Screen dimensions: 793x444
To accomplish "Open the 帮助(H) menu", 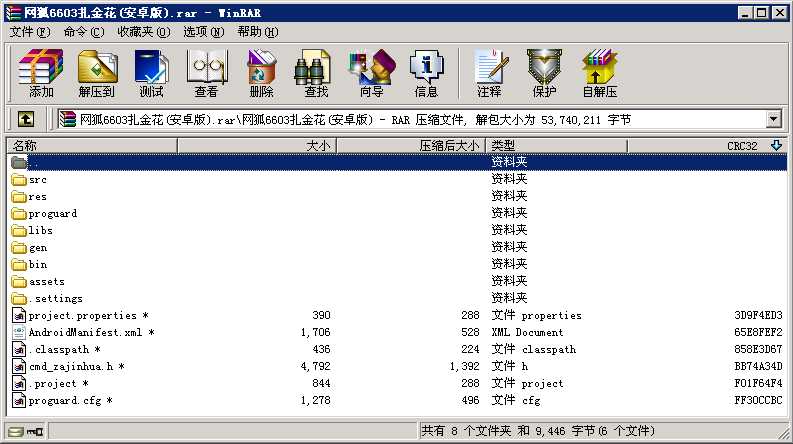I will [258, 32].
